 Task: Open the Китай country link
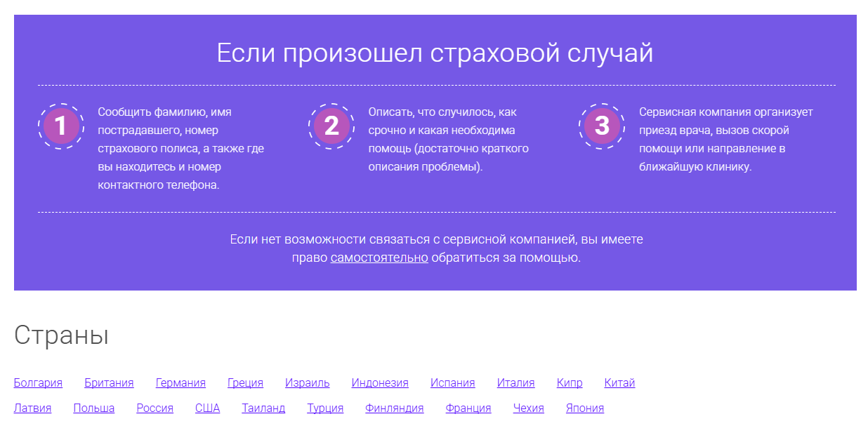[x=620, y=382]
